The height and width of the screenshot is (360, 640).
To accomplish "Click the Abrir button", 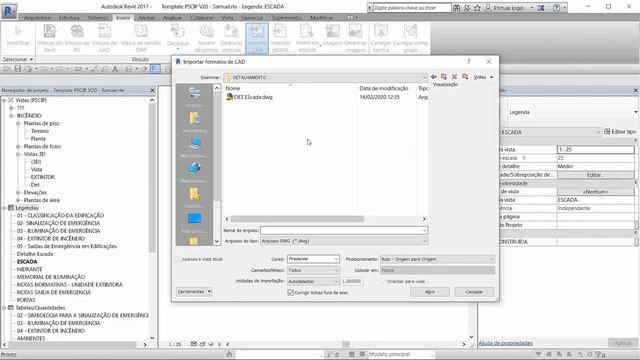I will point(430,292).
